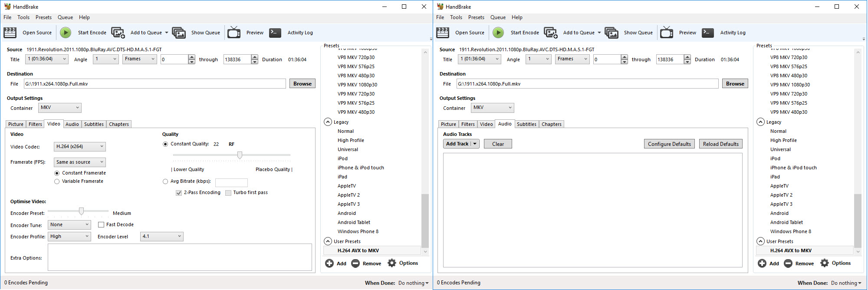The height and width of the screenshot is (290, 868).
Task: Open Presets menu in left window
Action: coord(43,17)
